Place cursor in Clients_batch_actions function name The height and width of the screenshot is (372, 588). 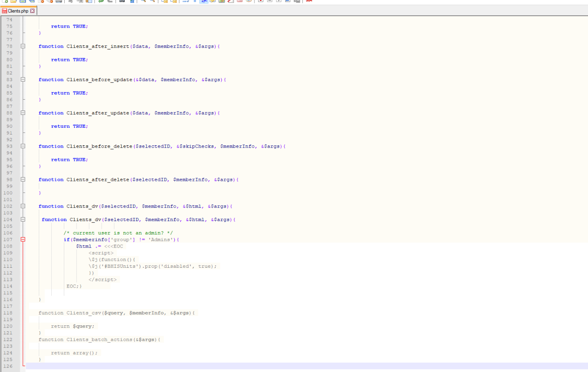[99, 340]
